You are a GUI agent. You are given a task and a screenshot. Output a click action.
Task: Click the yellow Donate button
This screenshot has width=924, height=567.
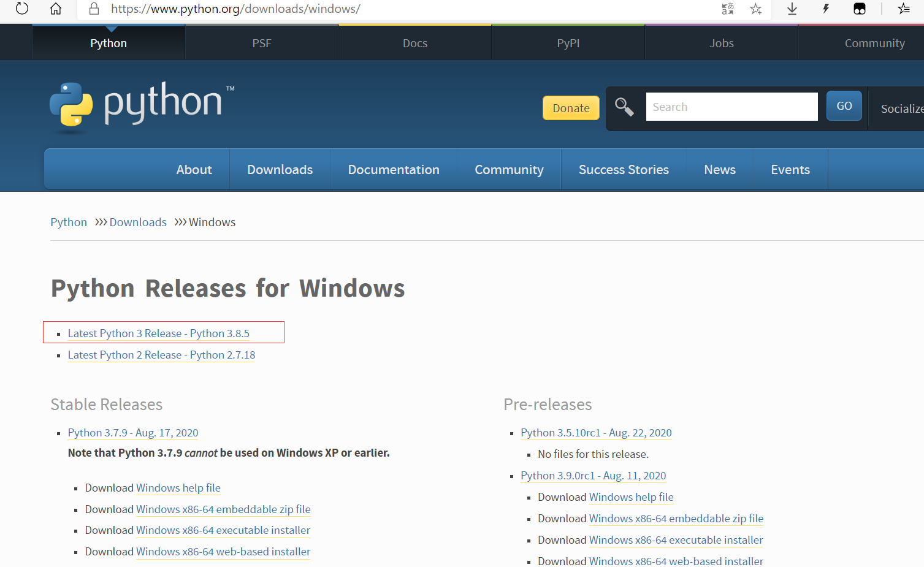571,108
